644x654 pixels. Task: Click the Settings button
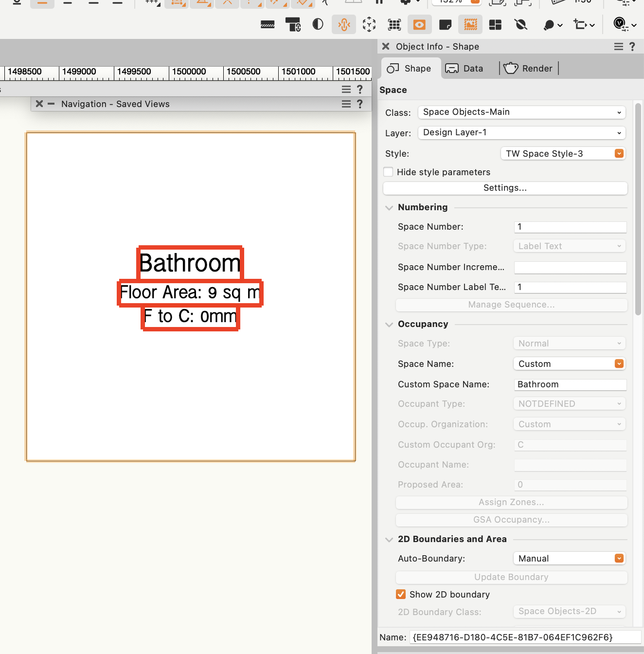505,188
